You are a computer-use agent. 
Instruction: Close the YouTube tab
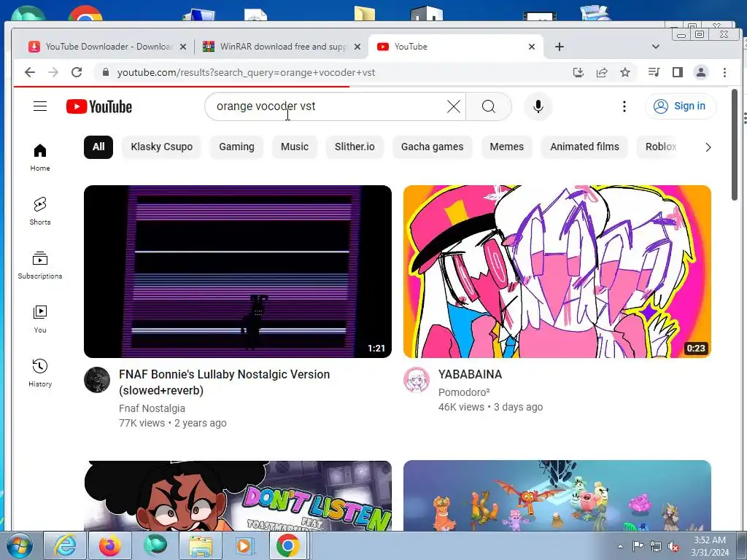click(x=532, y=47)
